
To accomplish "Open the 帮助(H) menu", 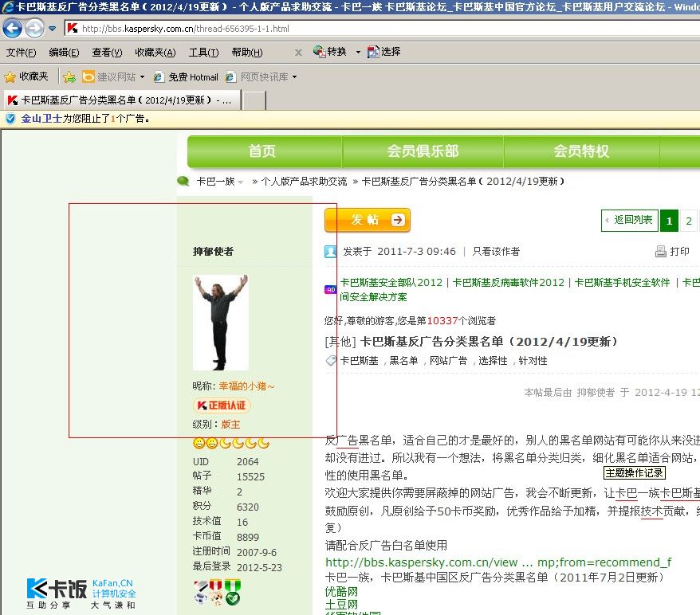I will 247,53.
